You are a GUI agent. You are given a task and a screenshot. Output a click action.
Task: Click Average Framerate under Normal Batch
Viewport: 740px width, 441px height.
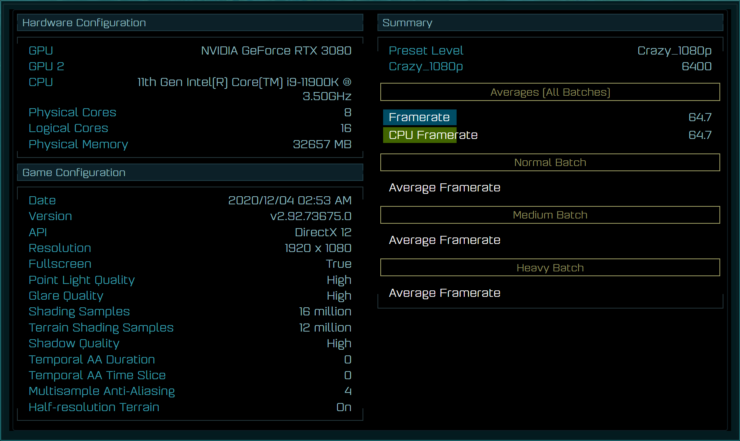click(x=444, y=187)
